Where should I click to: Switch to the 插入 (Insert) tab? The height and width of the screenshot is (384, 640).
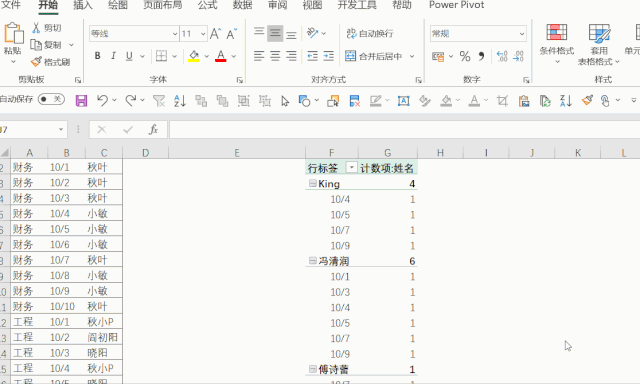click(x=82, y=5)
